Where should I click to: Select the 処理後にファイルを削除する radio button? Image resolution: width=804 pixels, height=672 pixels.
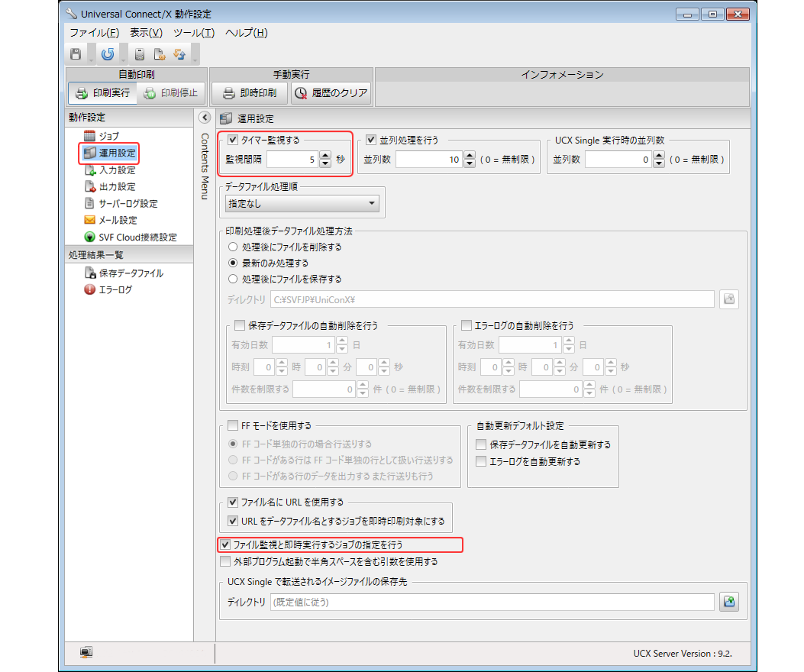click(233, 247)
